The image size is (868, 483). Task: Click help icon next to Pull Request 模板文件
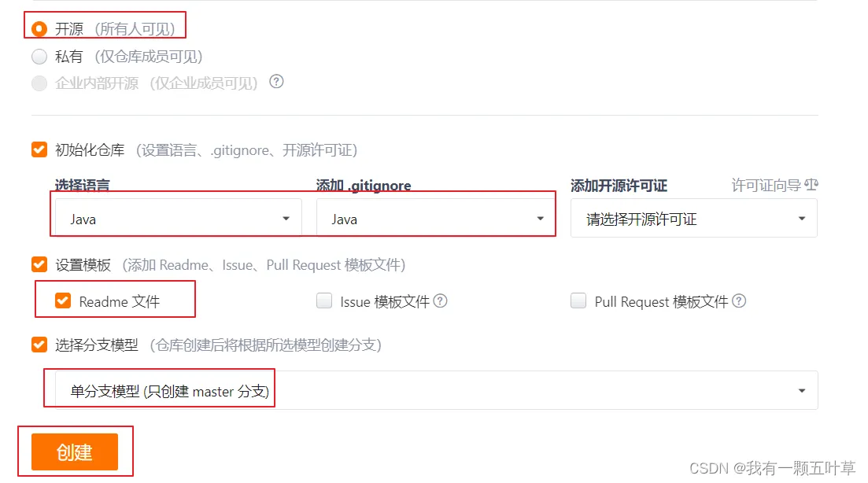point(739,301)
